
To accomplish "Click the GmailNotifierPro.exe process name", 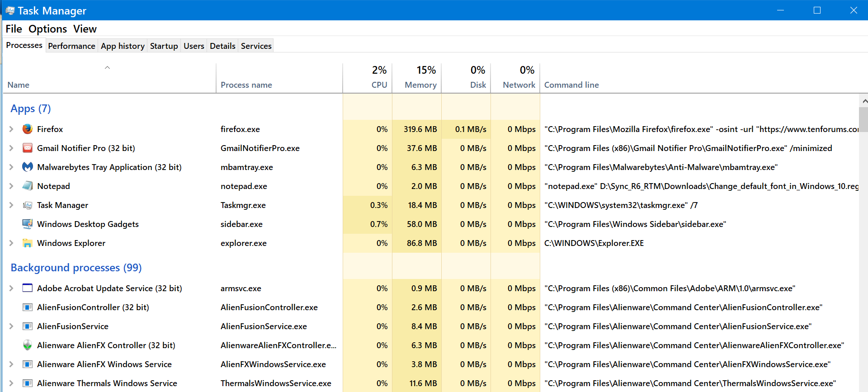I will 260,148.
